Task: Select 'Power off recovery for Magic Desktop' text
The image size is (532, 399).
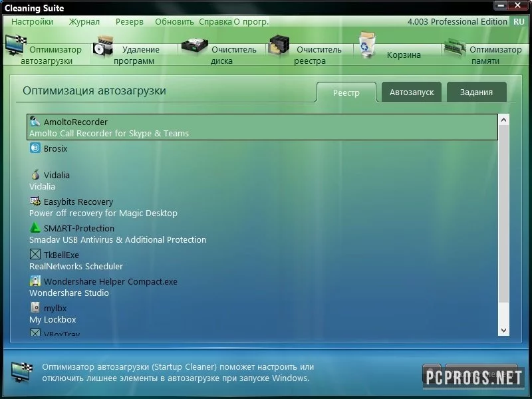Action: point(103,213)
